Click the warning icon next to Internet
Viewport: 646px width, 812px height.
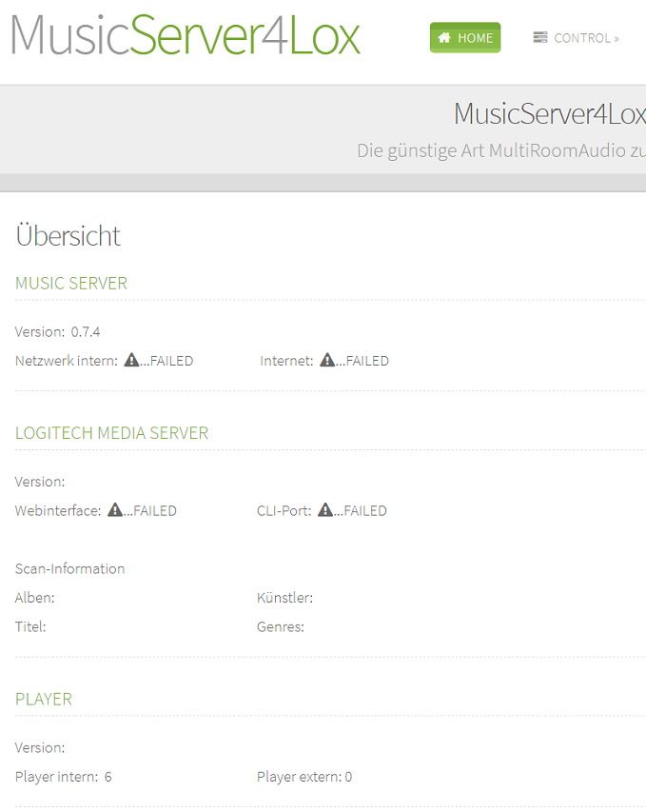pyautogui.click(x=327, y=361)
